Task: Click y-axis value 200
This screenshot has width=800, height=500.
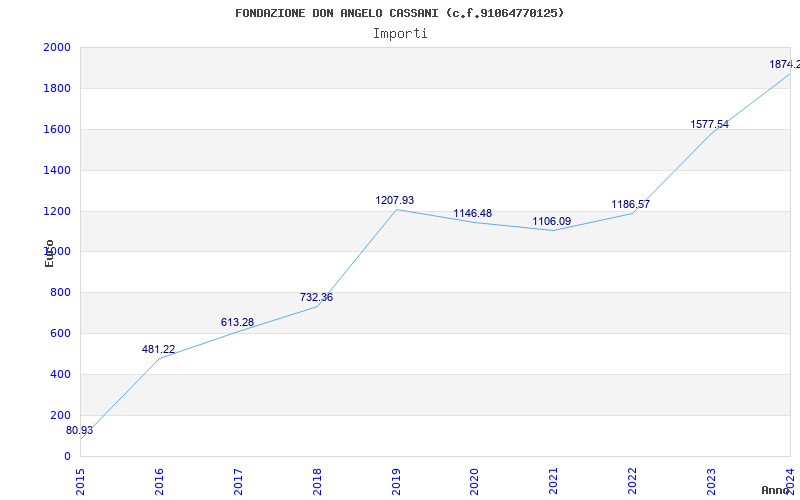Action: click(60, 415)
